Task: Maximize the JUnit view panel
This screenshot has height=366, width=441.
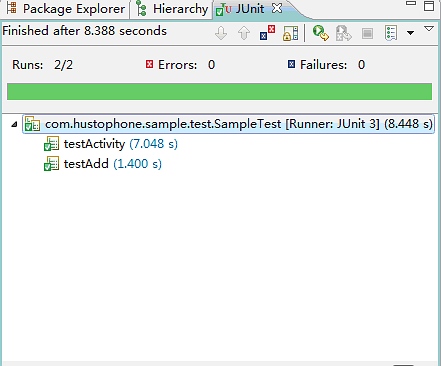Action: click(429, 6)
